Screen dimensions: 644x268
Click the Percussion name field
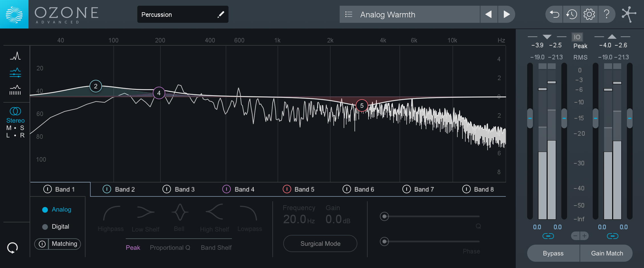(183, 14)
